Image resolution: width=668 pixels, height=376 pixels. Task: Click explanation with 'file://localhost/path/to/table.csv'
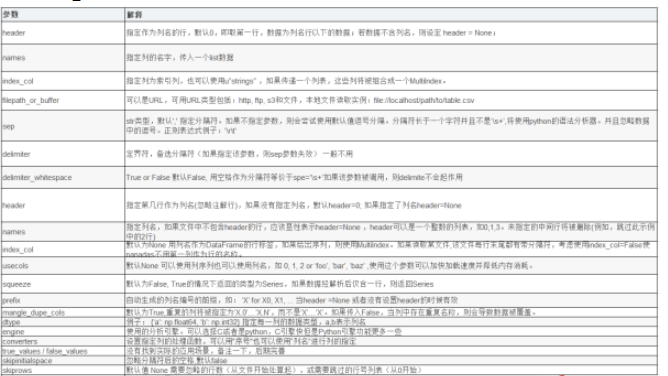point(391,100)
